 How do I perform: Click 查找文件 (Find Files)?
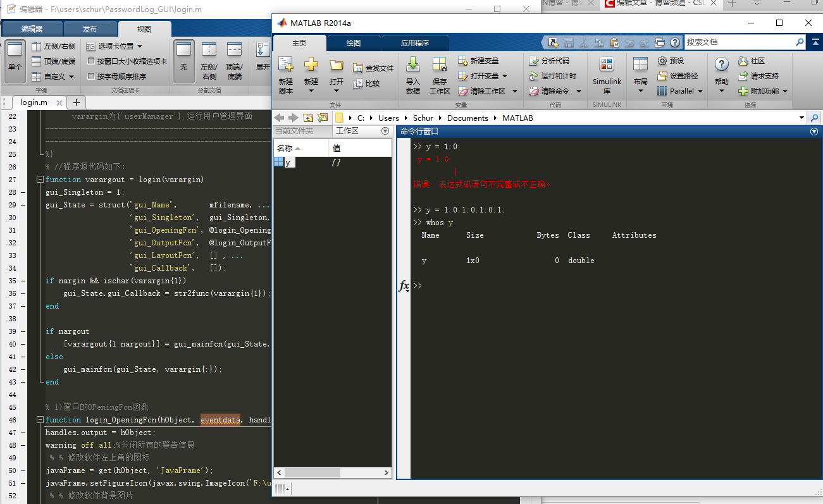[373, 68]
